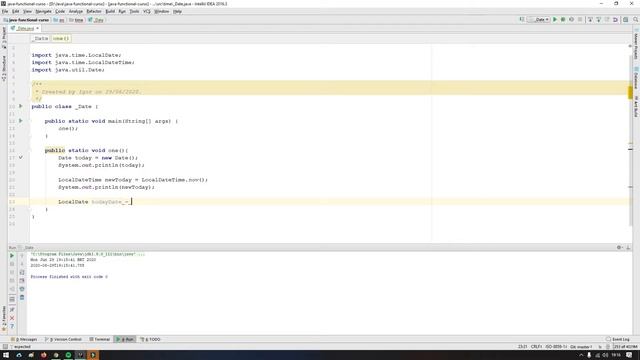Clear console with trash can icon
The height and width of the screenshot is (360, 640).
22,298
